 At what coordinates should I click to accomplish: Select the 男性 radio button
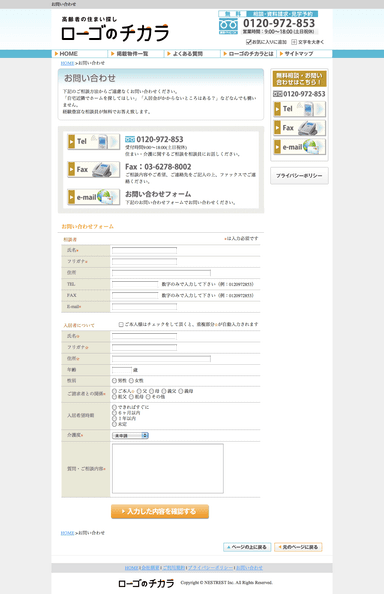pyautogui.click(x=114, y=380)
